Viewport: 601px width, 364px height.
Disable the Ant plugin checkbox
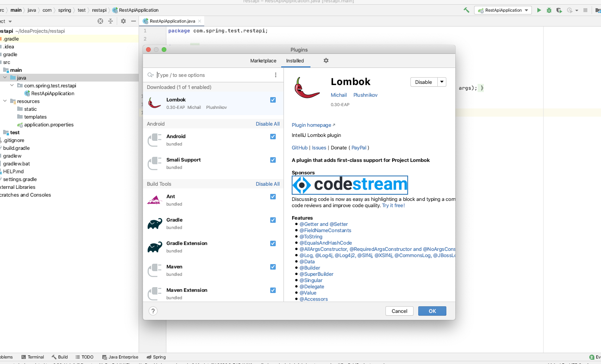[x=273, y=197]
